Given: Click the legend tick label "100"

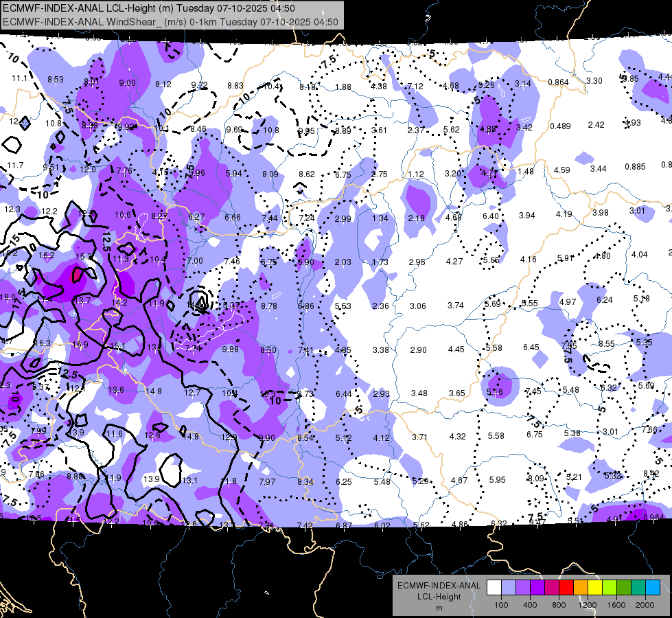Looking at the screenshot, I should (501, 605).
